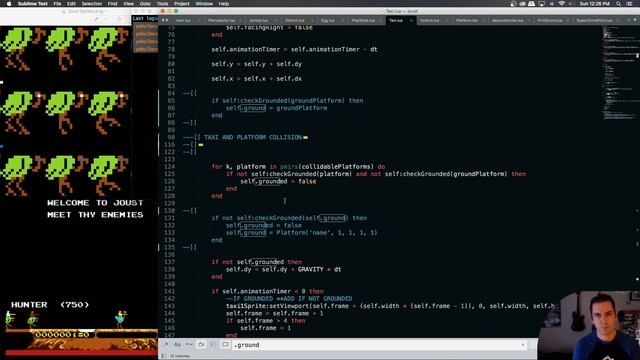This screenshot has height=360, width=640.
Task: Click the top-left green ostrich sprite in image window
Action: (x=21, y=48)
